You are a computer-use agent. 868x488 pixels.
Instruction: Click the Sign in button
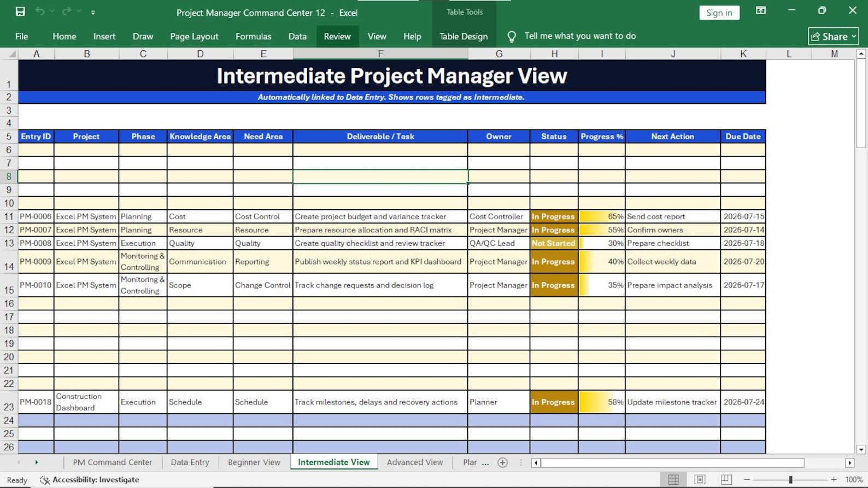tap(719, 13)
